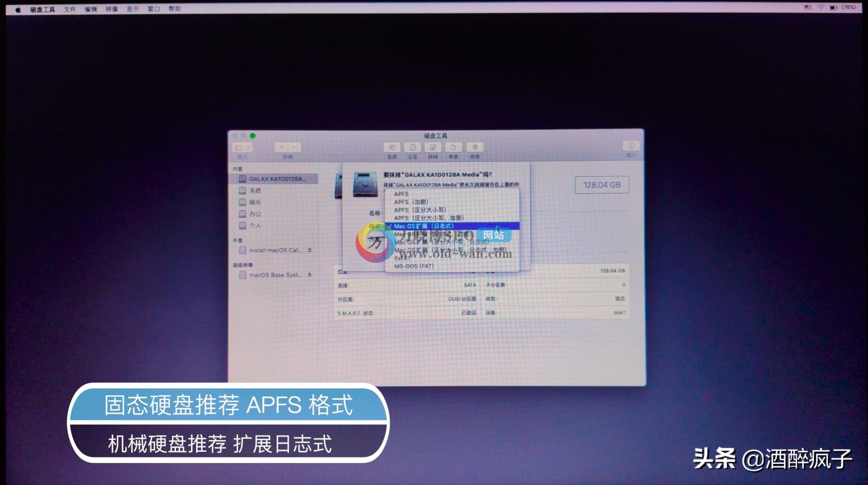
Task: Select ExFAT from the format list
Action: [x=403, y=258]
